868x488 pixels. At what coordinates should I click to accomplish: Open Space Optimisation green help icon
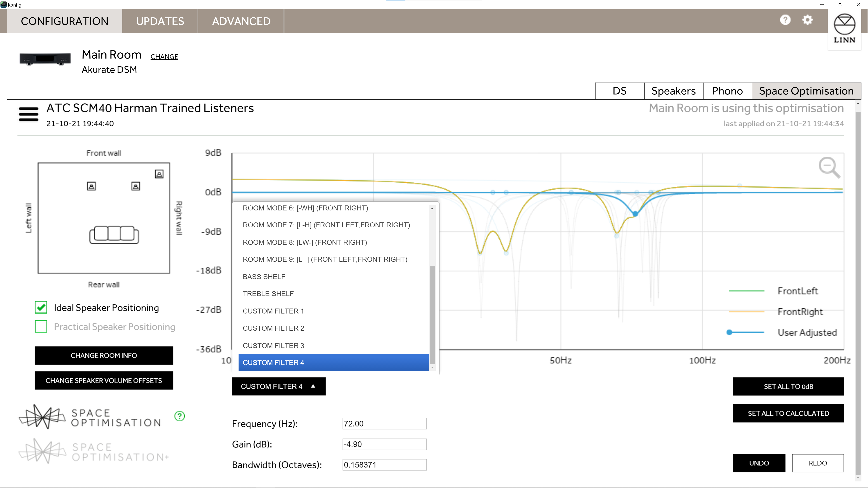180,416
